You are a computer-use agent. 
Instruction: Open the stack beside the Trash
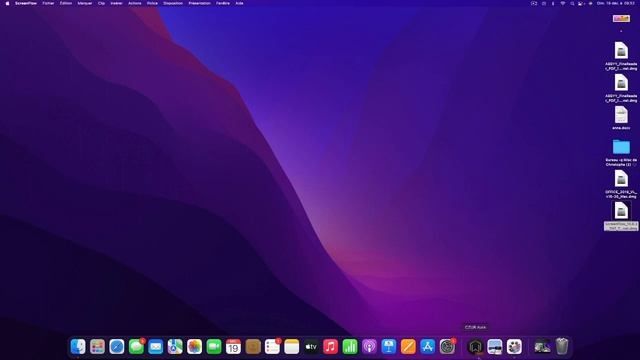[x=542, y=347]
